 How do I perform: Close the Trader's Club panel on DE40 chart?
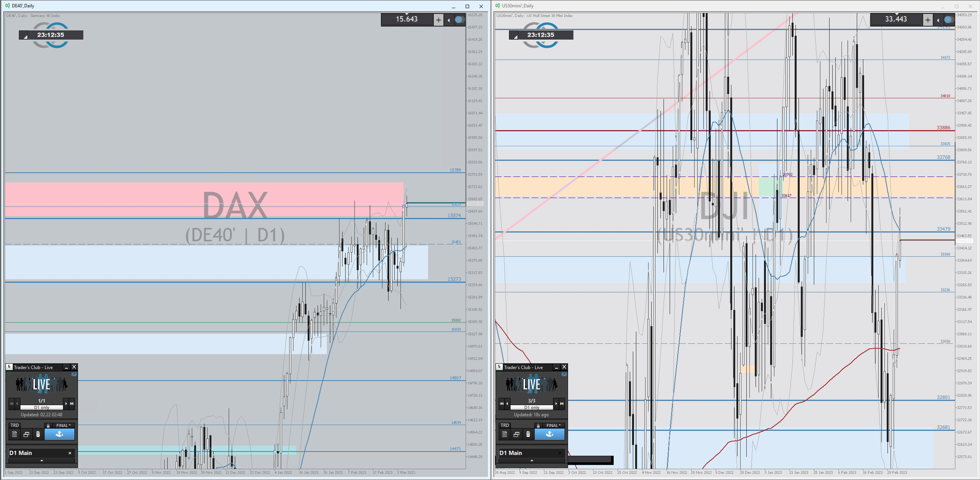coord(74,367)
